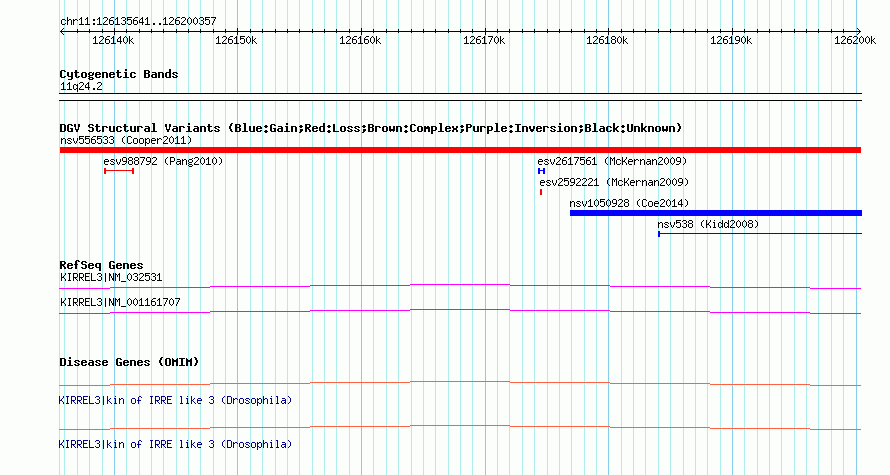
Task: Select the KIRREL3|NM_001161707 RefSeq label
Action: (120, 302)
